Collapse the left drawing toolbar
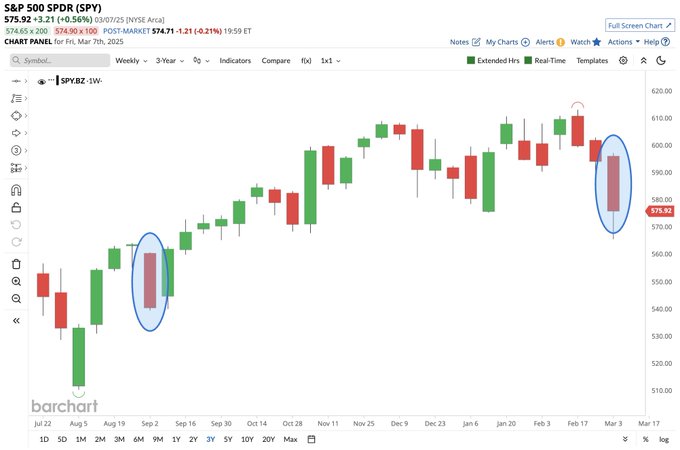This screenshot has width=680, height=450. [17, 320]
